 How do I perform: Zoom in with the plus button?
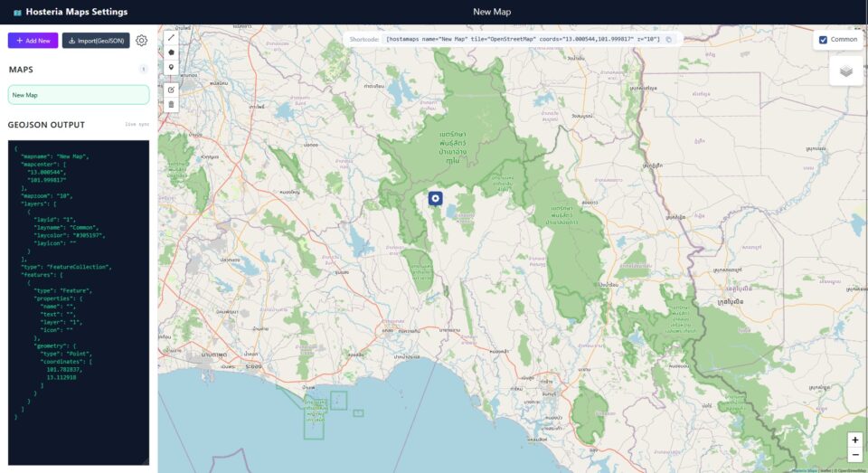coord(854,440)
